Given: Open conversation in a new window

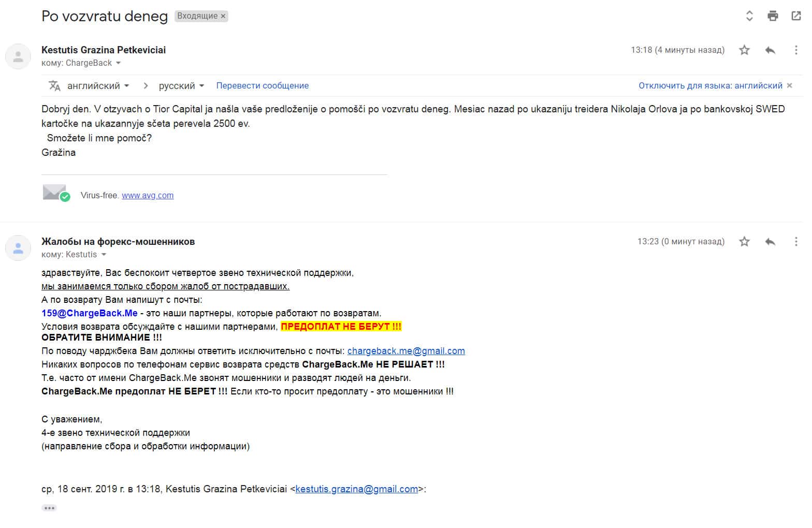Looking at the screenshot, I should pyautogui.click(x=796, y=16).
